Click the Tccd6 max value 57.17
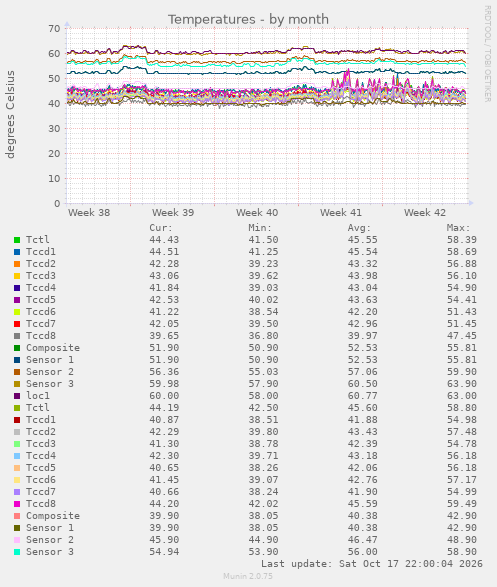This screenshot has width=497, height=587. coord(462,480)
